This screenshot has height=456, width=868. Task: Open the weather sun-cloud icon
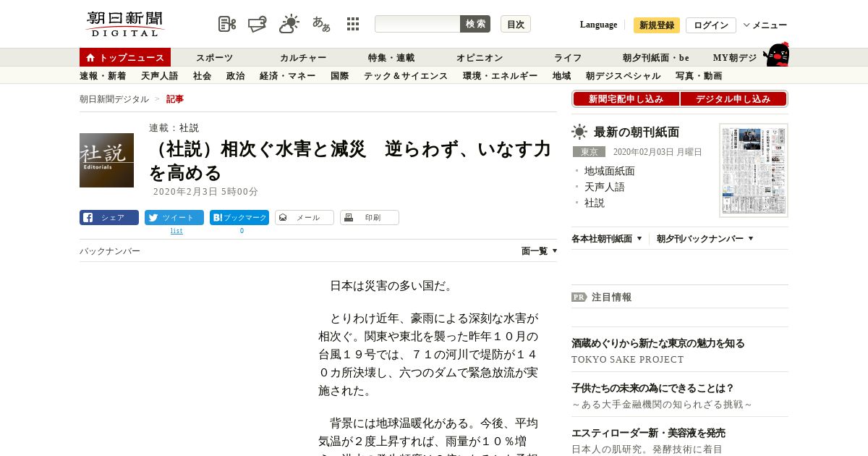point(289,24)
